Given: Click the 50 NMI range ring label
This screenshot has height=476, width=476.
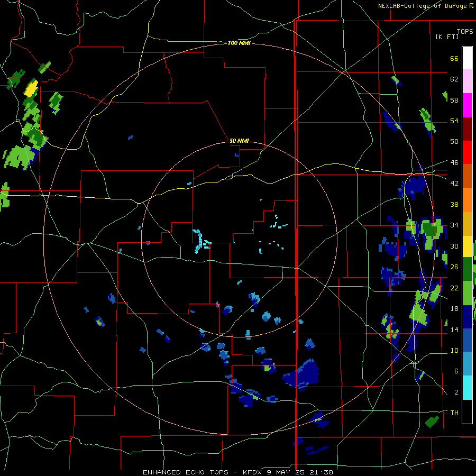Looking at the screenshot, I should [x=239, y=141].
